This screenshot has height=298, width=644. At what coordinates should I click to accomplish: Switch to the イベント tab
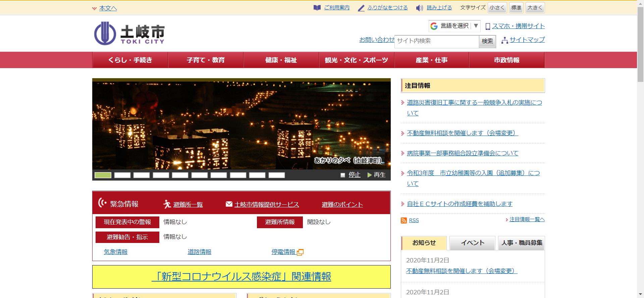point(472,243)
